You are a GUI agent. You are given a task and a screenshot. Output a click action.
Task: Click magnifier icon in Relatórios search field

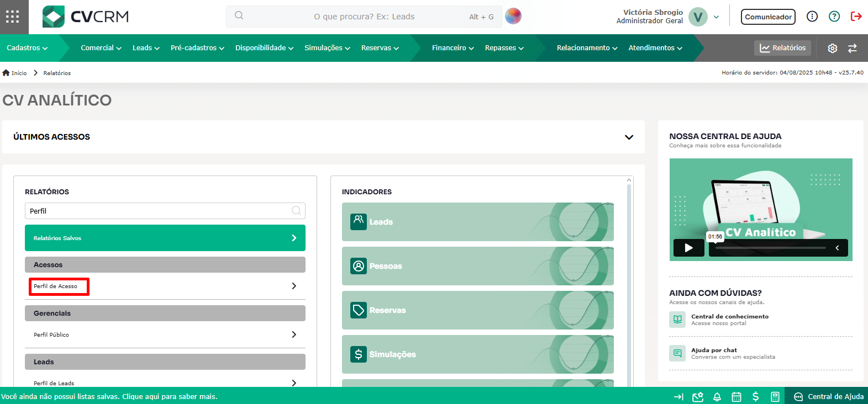297,210
